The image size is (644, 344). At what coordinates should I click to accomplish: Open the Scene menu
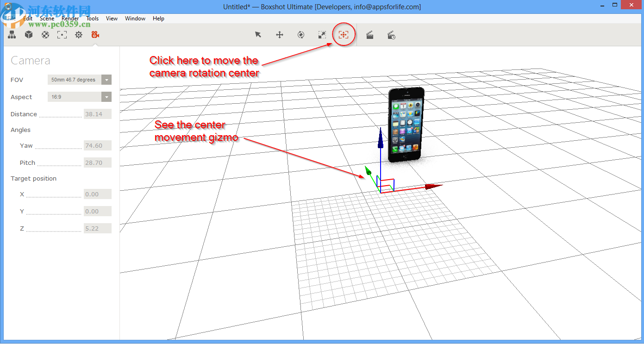(x=47, y=19)
